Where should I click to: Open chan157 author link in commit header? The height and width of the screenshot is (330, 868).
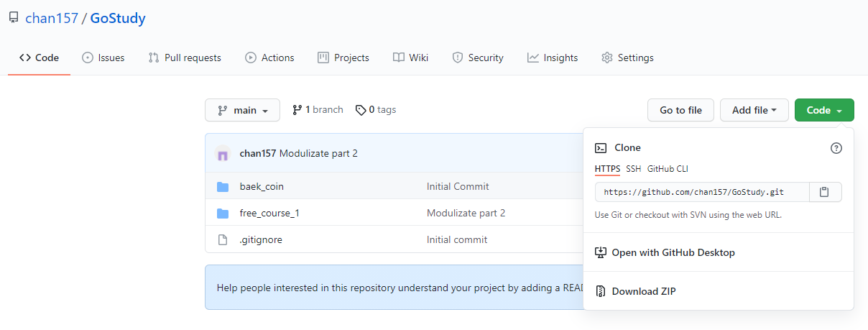258,153
